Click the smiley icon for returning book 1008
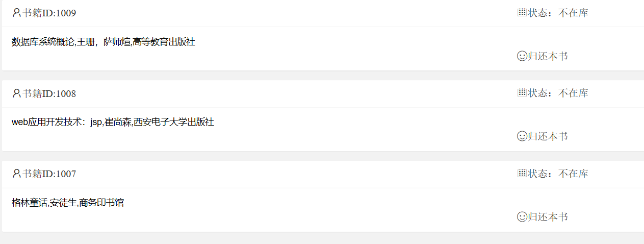 point(522,136)
